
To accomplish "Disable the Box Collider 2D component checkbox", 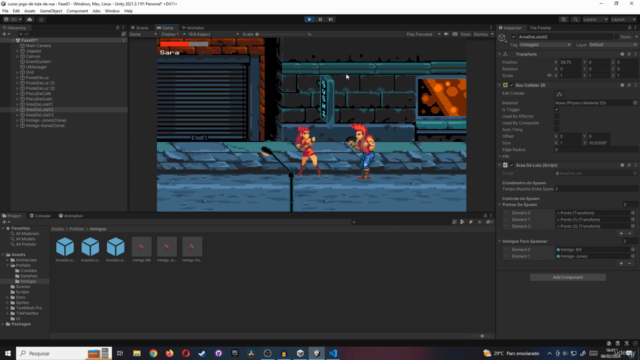I will tap(511, 85).
